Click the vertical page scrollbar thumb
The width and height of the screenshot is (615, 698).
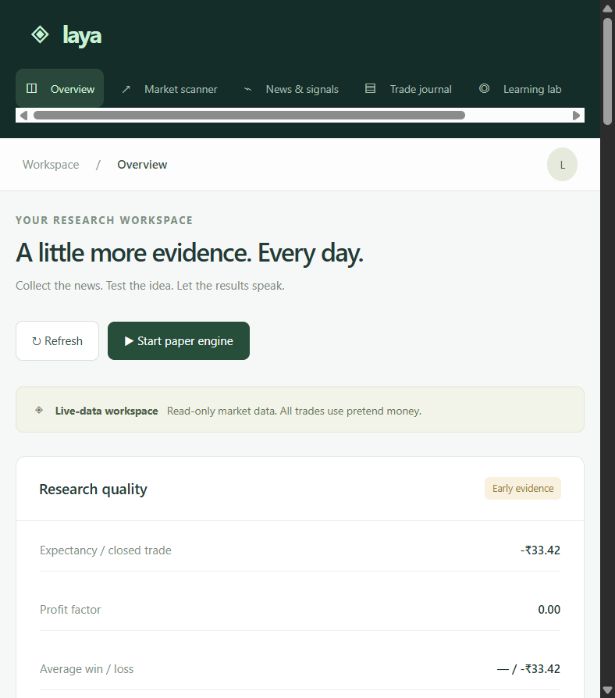[x=607, y=71]
